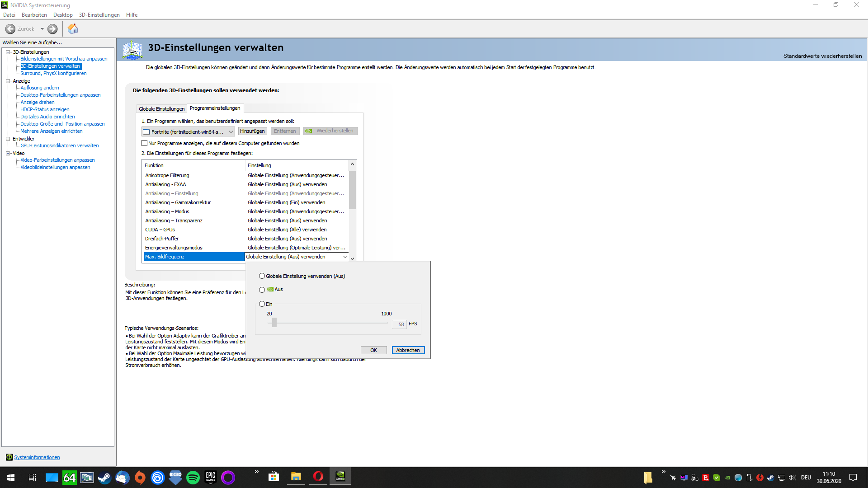The height and width of the screenshot is (488, 868).
Task: Click the Back arrow icon
Action: 10,29
